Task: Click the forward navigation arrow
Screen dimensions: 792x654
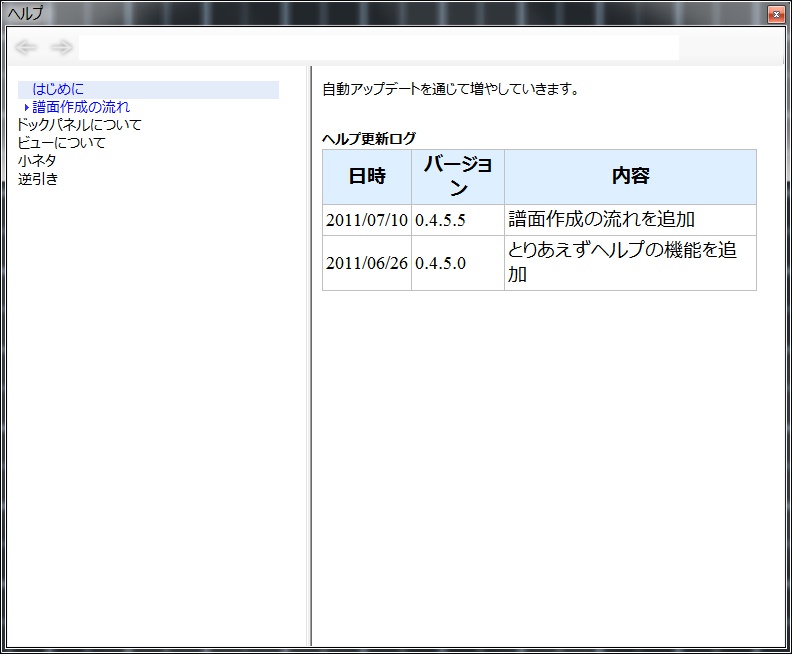Action: point(62,48)
